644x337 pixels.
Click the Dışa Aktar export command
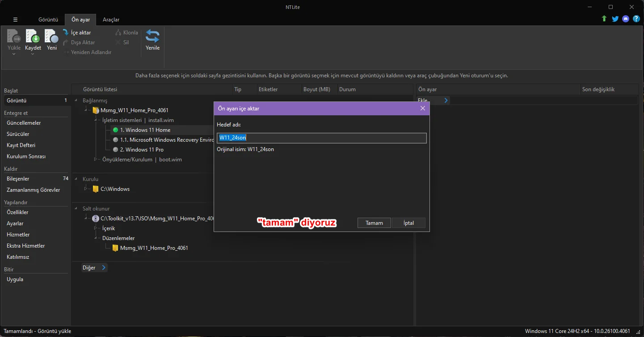(x=79, y=42)
